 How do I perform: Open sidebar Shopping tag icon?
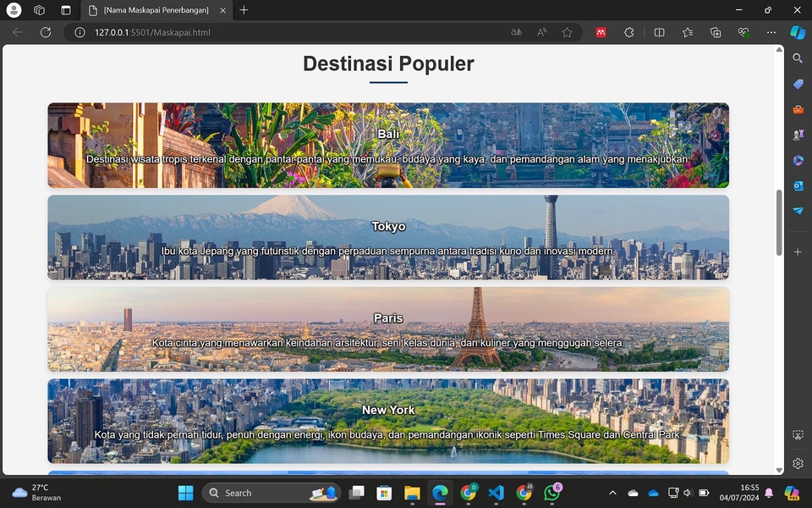click(x=798, y=84)
